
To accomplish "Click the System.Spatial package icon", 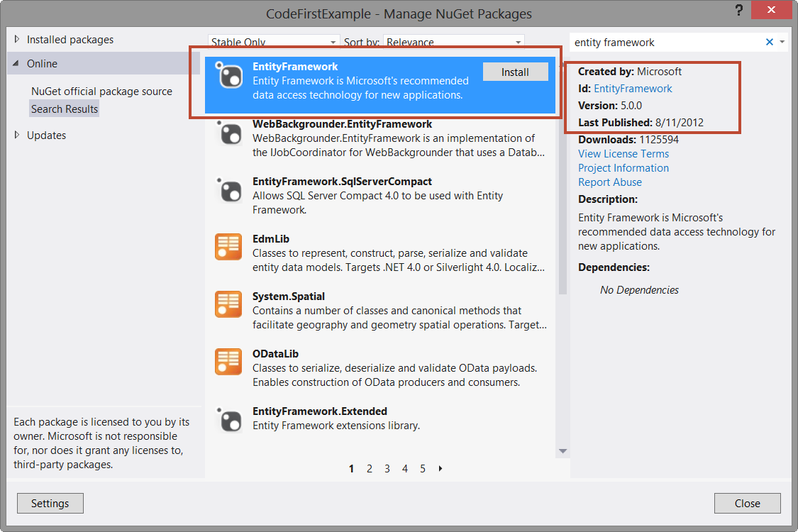I will [x=228, y=304].
